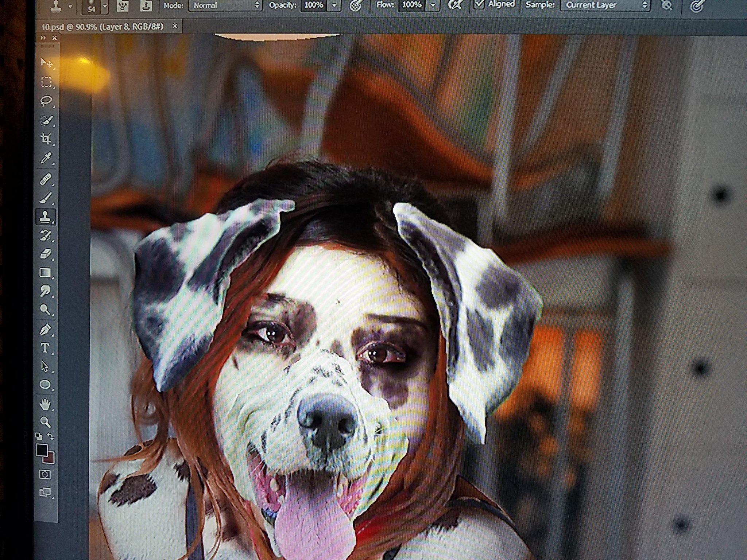
Task: Select the Eyedropper tool
Action: click(46, 158)
